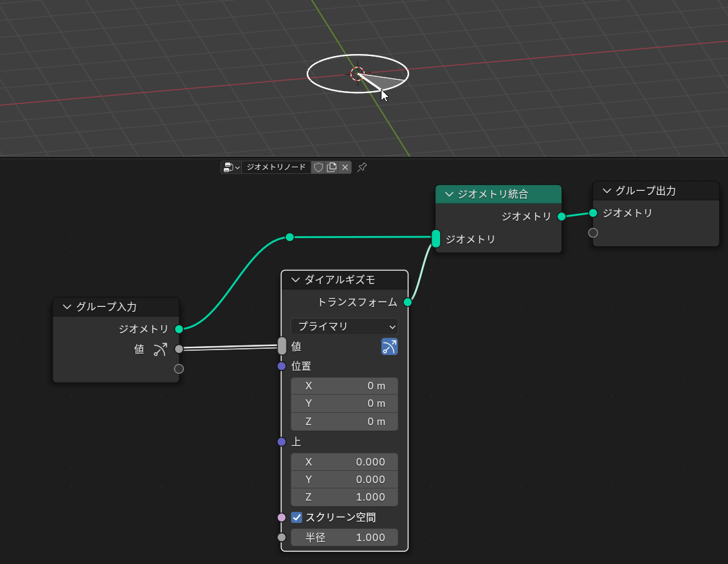Click the 上 Z field showing 1.000
This screenshot has width=728, height=564.
point(344,497)
